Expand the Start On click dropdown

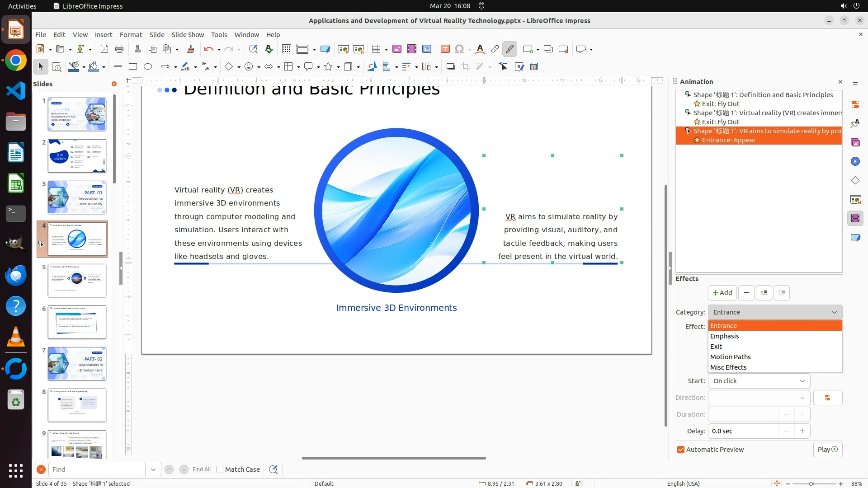point(759,381)
